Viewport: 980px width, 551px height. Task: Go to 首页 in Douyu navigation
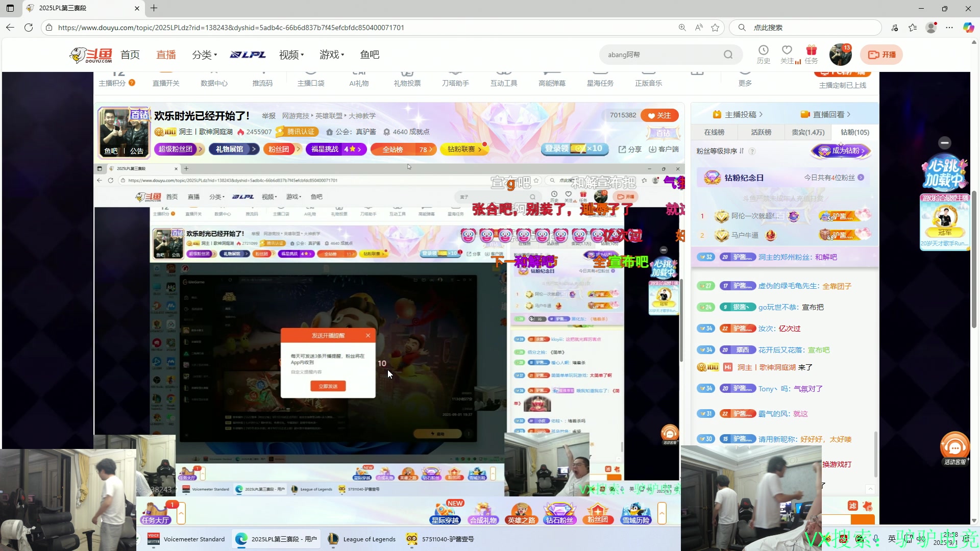[130, 55]
